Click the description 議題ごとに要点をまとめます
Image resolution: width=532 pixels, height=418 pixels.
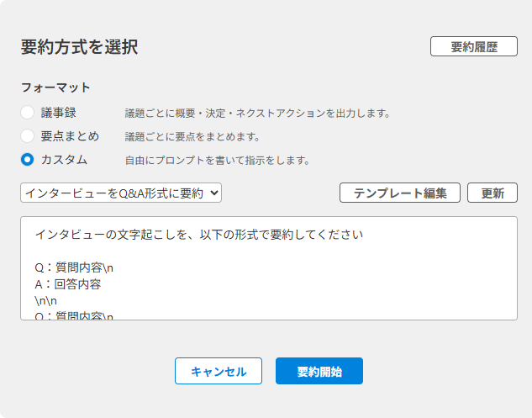click(192, 136)
